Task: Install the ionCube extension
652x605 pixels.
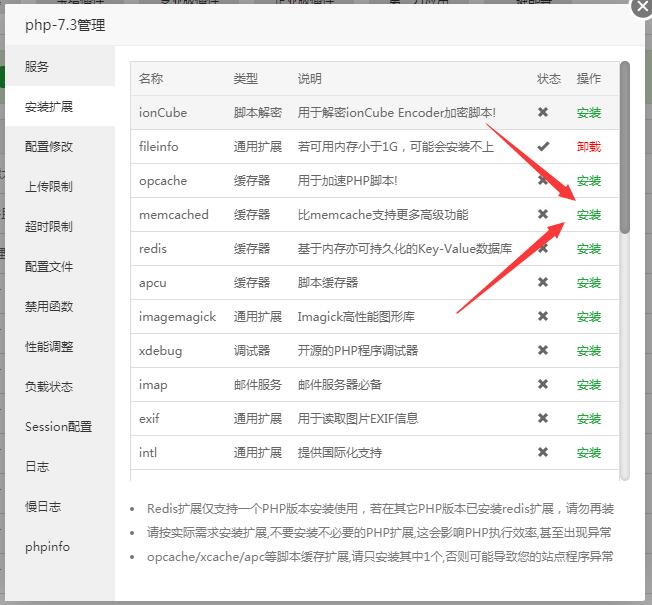Action: tap(589, 113)
